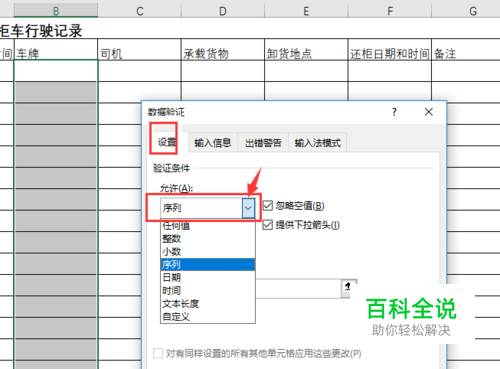Screen dimensions: 500x369
Task: Select column B header
Action: coord(56,11)
